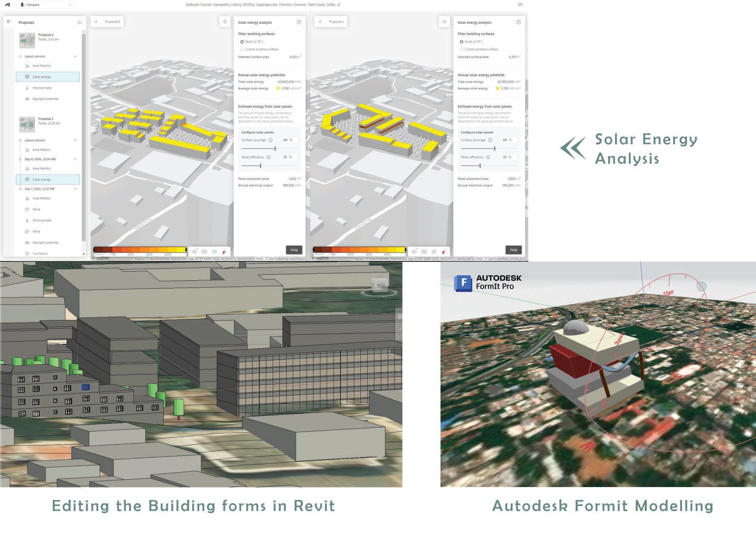Click the Surface coverage slider for Proposal 1
This screenshot has height=534, width=756.
pyautogui.click(x=489, y=149)
